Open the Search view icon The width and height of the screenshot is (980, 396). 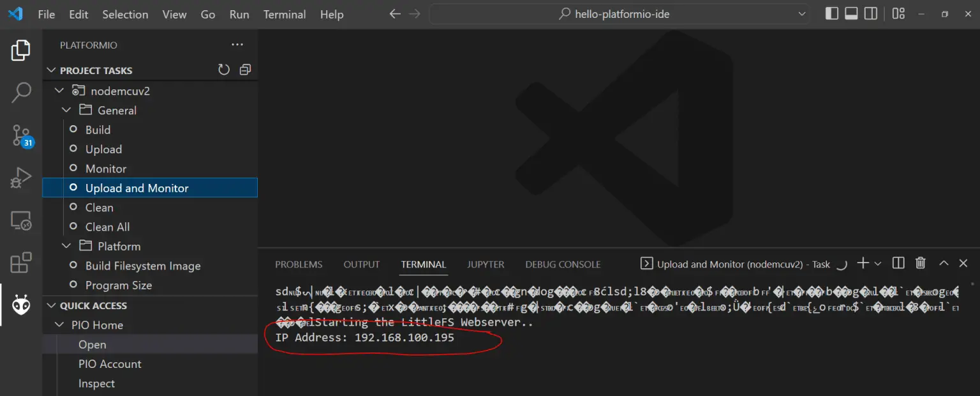tap(21, 93)
